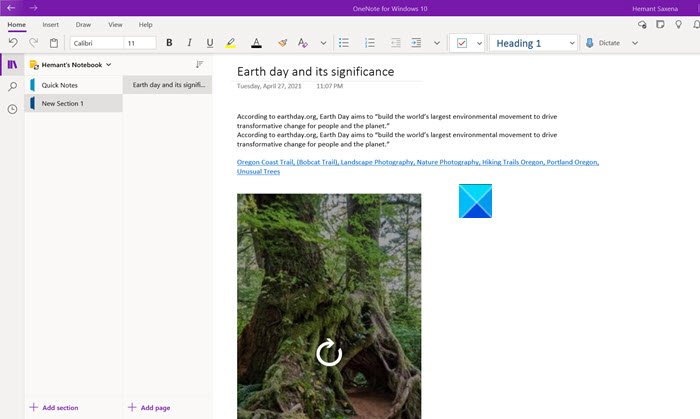Open the Draw tab
The width and height of the screenshot is (700, 419).
(x=83, y=24)
